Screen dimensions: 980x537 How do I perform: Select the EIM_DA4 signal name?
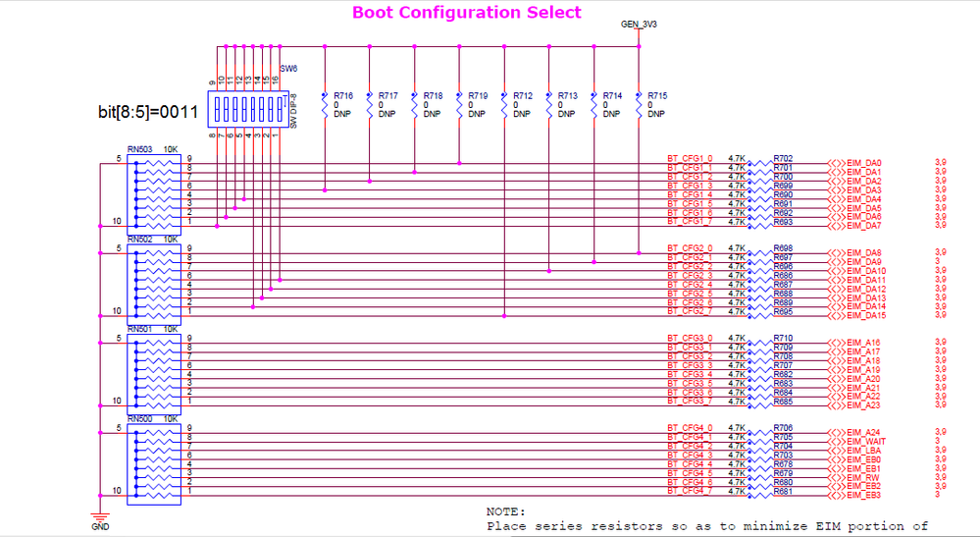pos(864,198)
